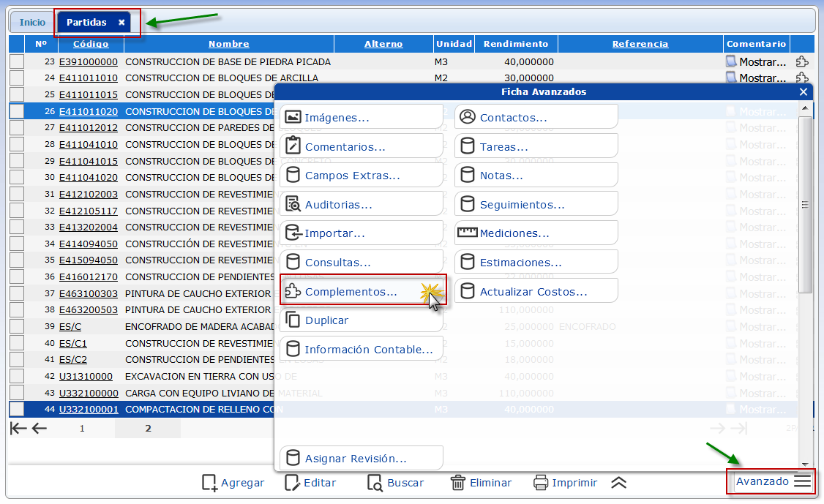Tick checkbox for row 27 E411012012
The height and width of the screenshot is (504, 824).
coord(17,128)
